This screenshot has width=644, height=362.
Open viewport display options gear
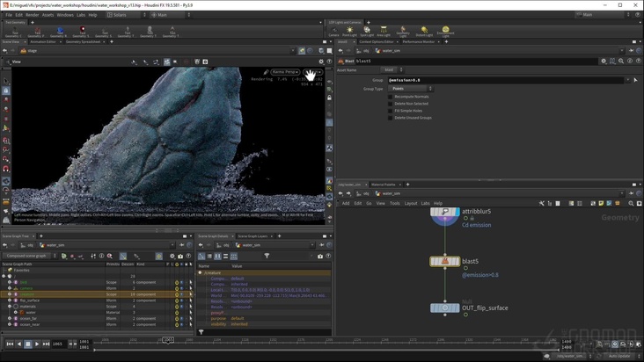click(x=321, y=62)
